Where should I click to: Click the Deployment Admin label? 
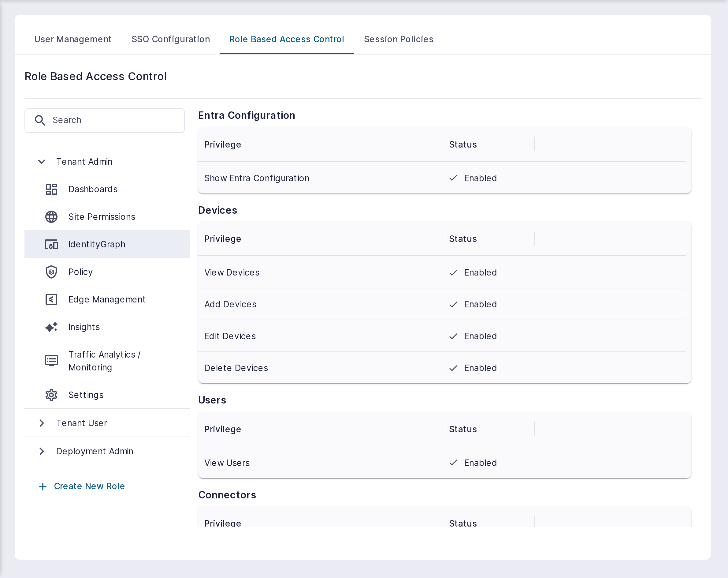(95, 451)
